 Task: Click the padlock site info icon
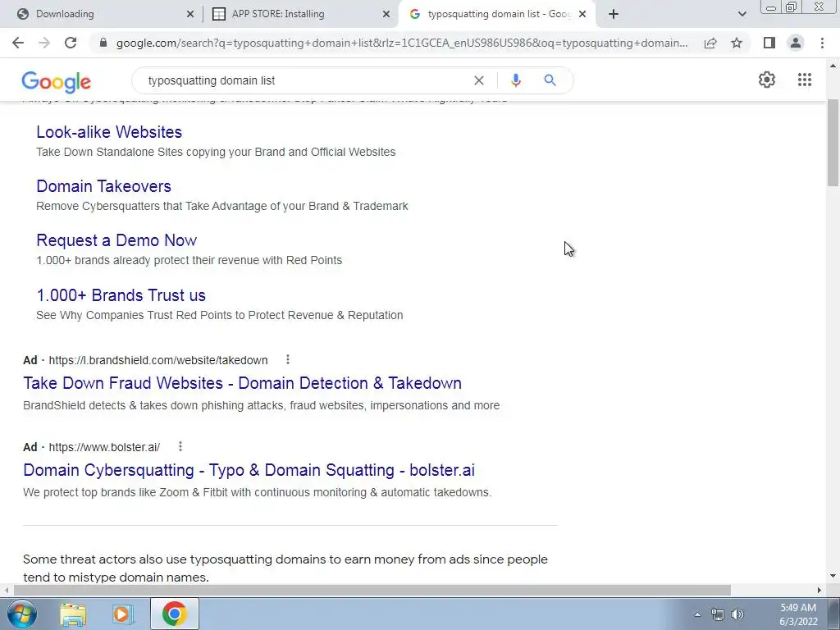103,43
